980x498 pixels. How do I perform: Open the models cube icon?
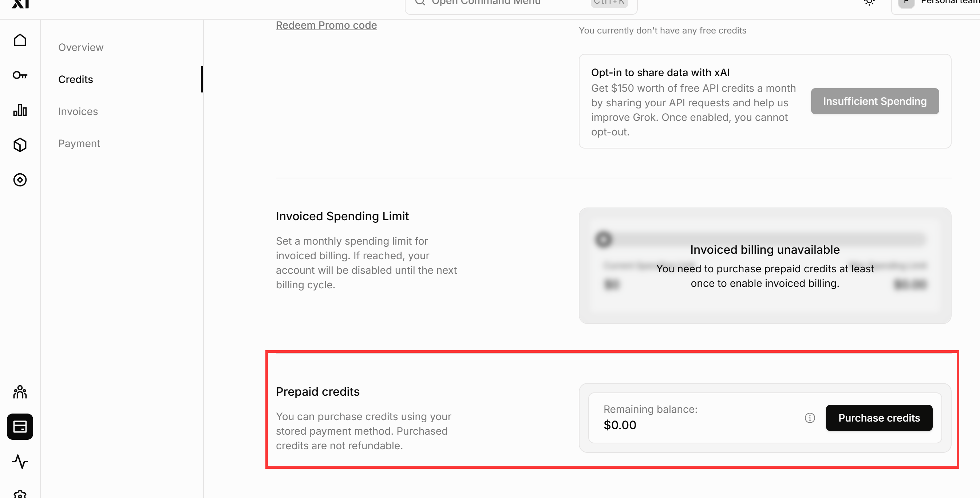click(x=20, y=145)
